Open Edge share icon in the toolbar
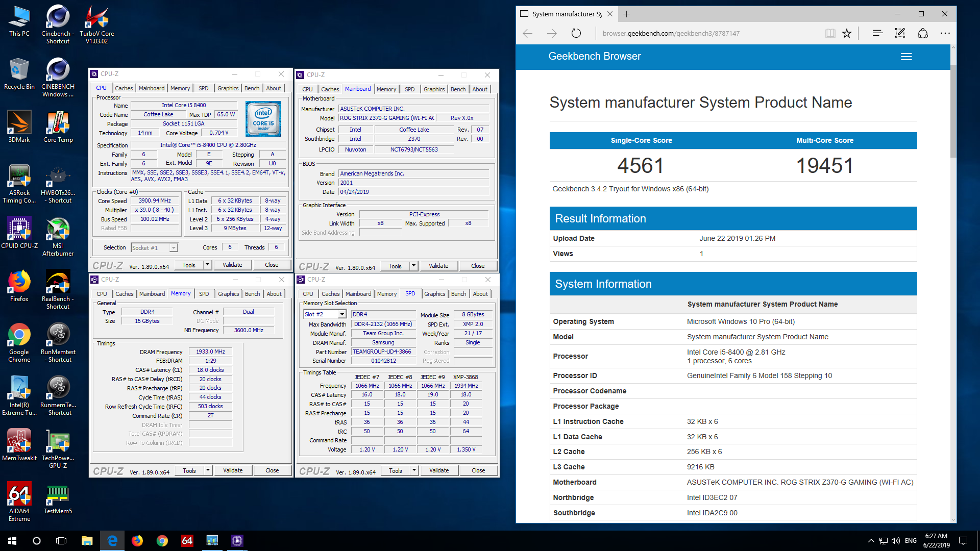Image resolution: width=980 pixels, height=551 pixels. coord(922,33)
